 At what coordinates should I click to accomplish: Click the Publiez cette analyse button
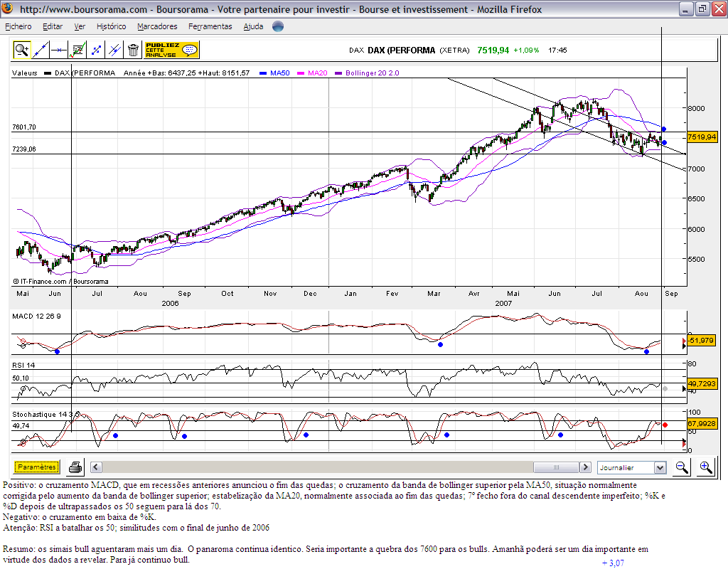pos(171,50)
